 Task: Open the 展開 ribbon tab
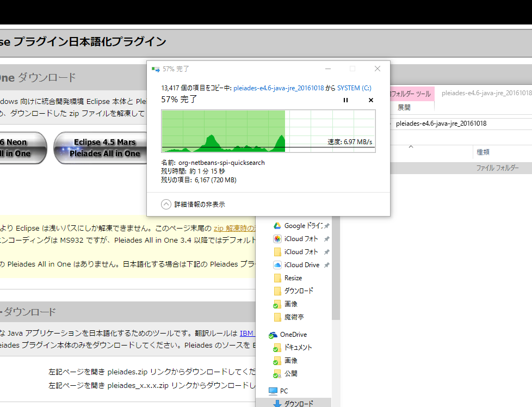tap(404, 108)
